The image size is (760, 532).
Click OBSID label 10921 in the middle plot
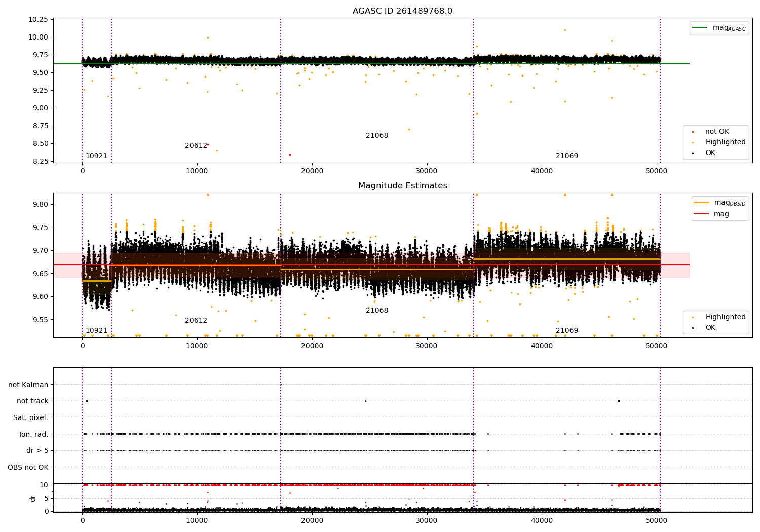[x=96, y=331]
